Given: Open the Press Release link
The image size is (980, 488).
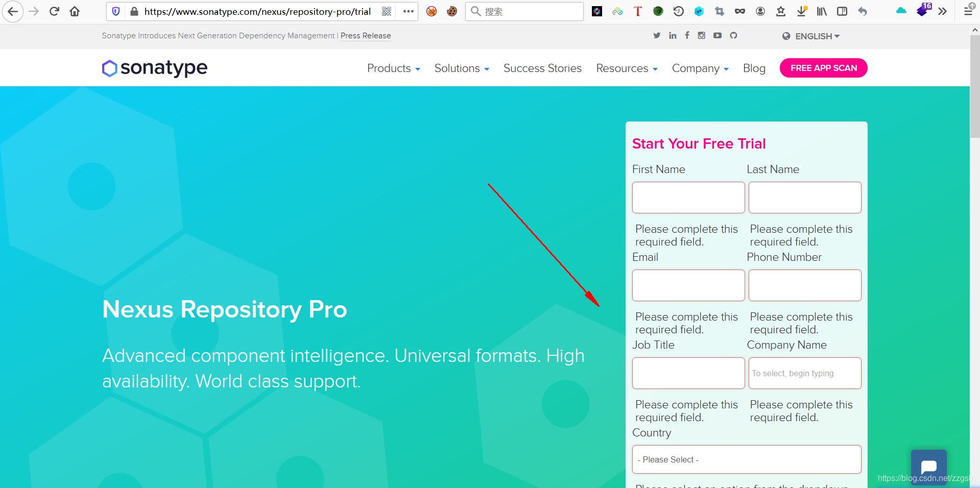Looking at the screenshot, I should pyautogui.click(x=366, y=36).
